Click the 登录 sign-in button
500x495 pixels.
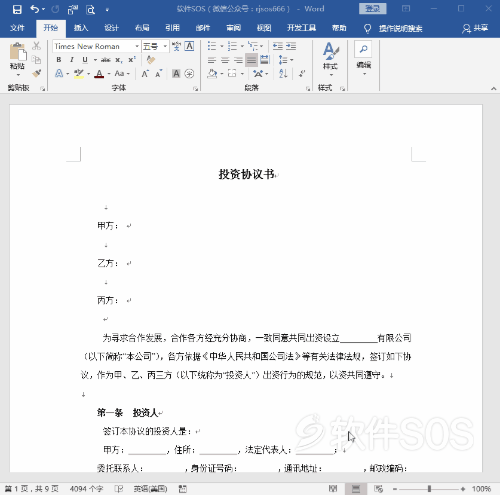pyautogui.click(x=372, y=9)
